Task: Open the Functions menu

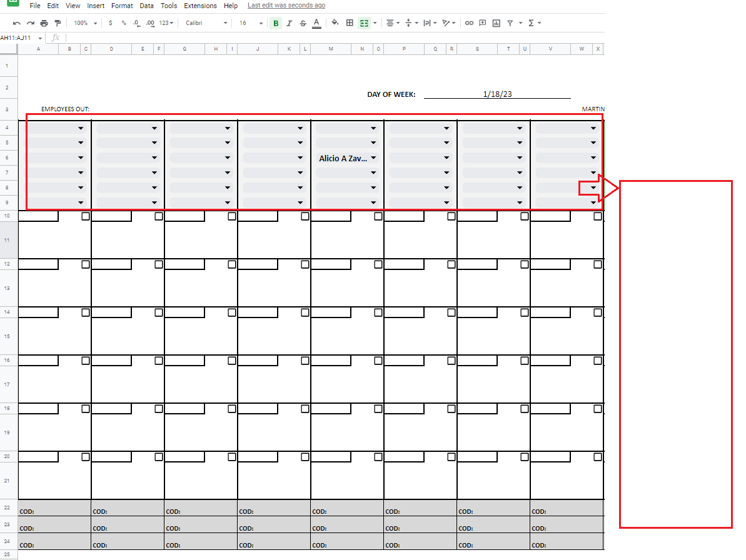Action: pos(530,22)
